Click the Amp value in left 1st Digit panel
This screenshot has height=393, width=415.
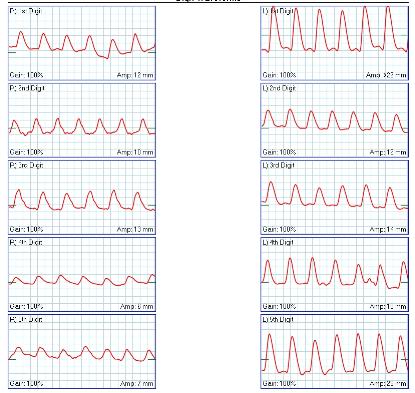click(386, 75)
